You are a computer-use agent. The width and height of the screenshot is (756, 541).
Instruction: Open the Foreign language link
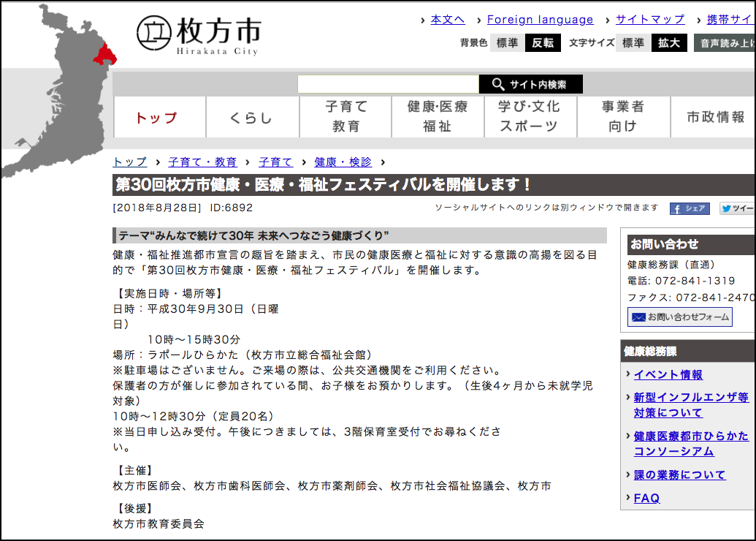(x=540, y=20)
